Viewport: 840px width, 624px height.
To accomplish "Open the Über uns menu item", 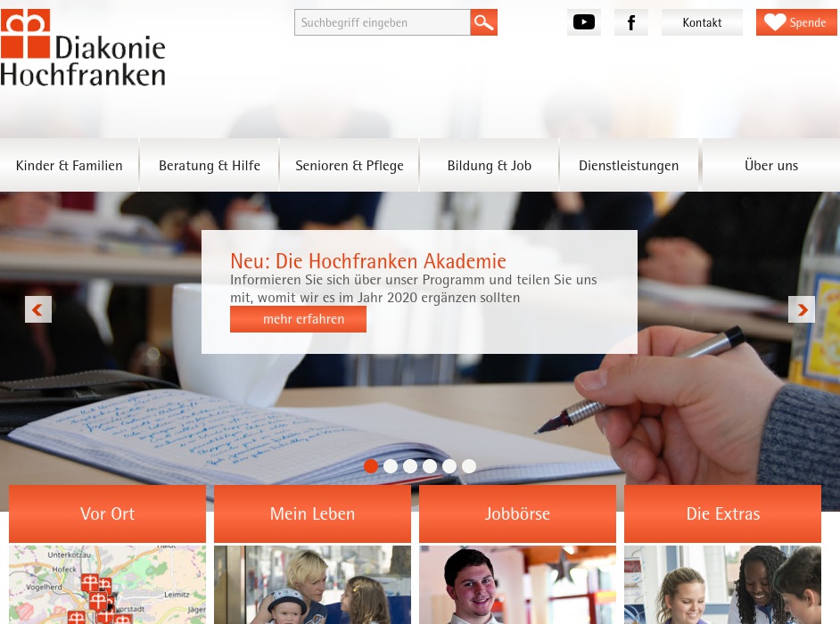I will tap(771, 166).
